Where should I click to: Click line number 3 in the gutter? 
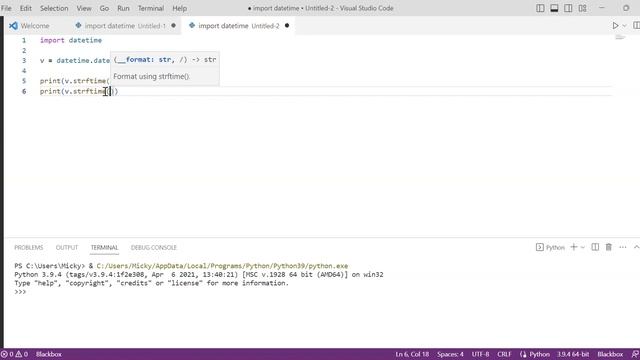[x=24, y=60]
